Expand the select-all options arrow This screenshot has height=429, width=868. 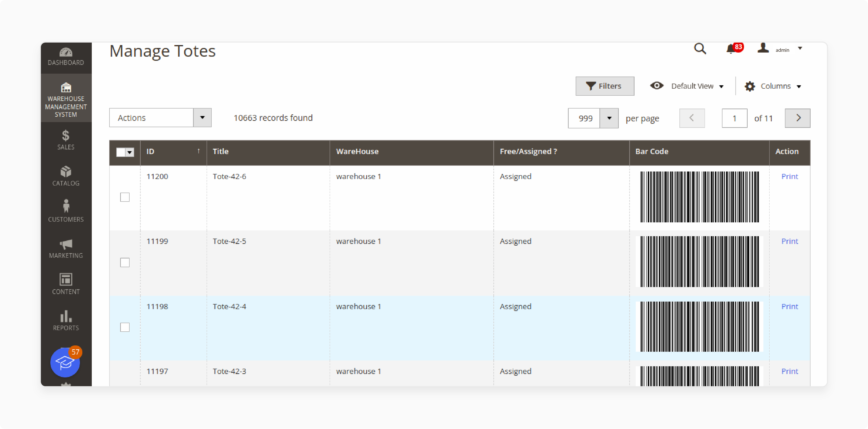(x=130, y=152)
